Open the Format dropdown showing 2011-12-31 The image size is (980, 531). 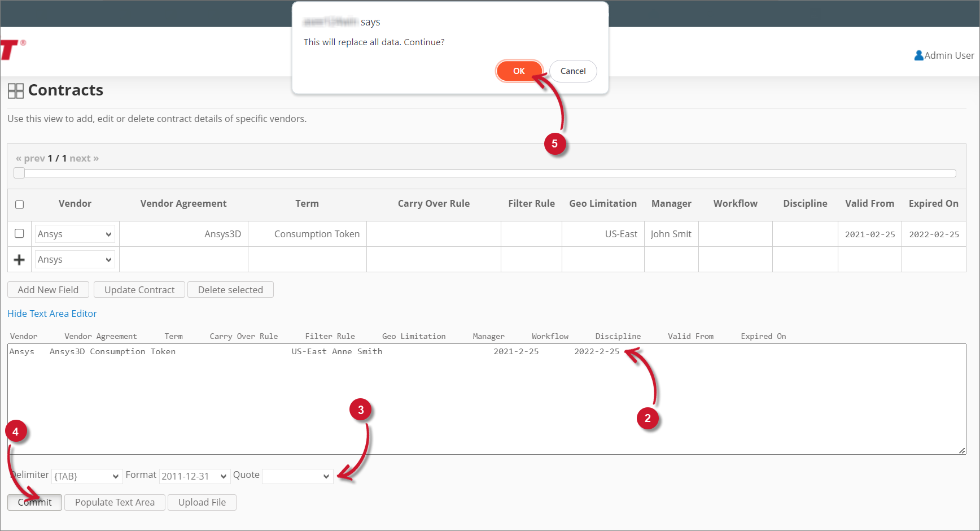(x=194, y=476)
